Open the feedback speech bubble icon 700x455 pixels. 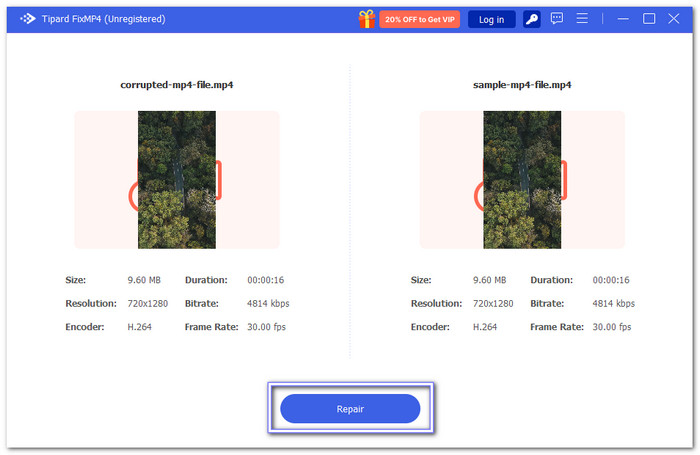[x=557, y=19]
